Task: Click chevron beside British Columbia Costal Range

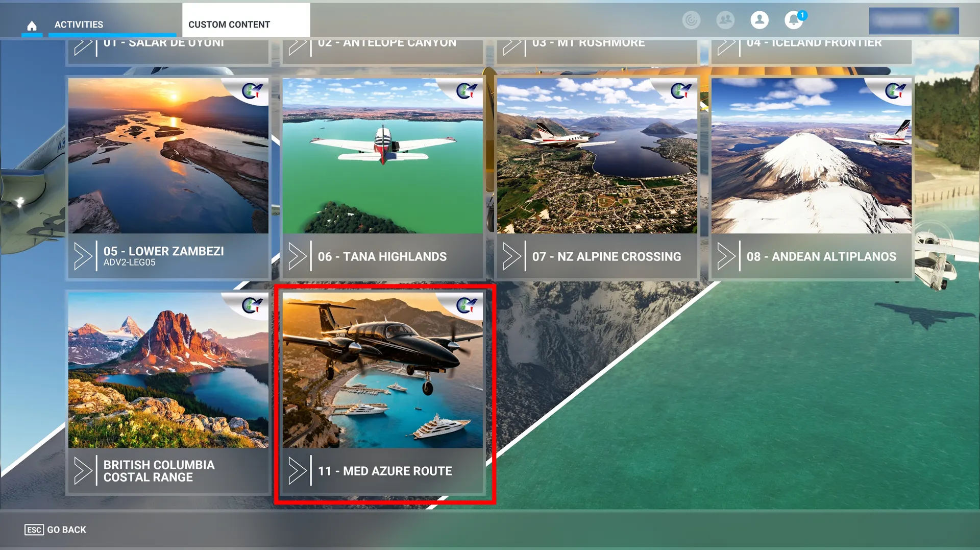Action: point(83,470)
